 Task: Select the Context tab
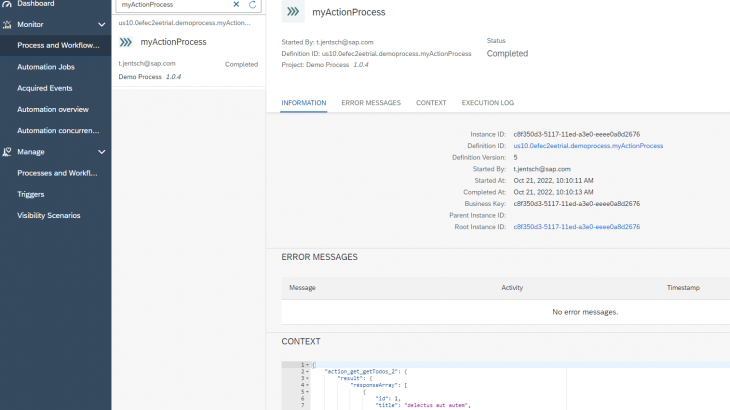(431, 103)
